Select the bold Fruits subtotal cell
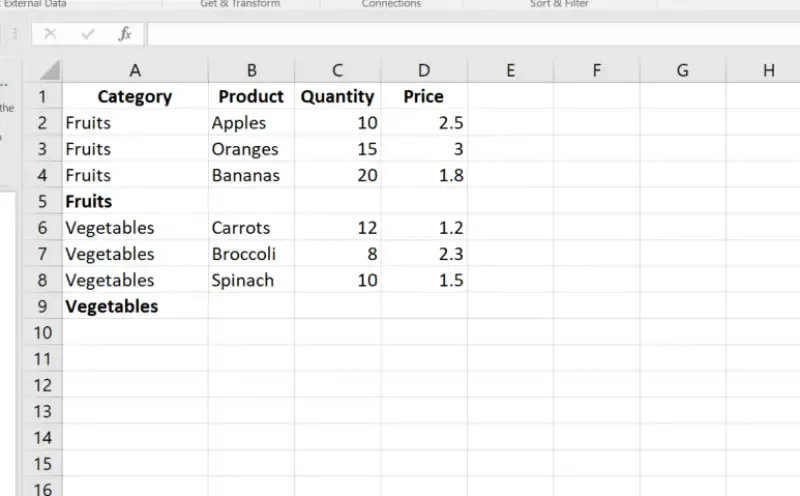The image size is (800, 496). pyautogui.click(x=135, y=202)
